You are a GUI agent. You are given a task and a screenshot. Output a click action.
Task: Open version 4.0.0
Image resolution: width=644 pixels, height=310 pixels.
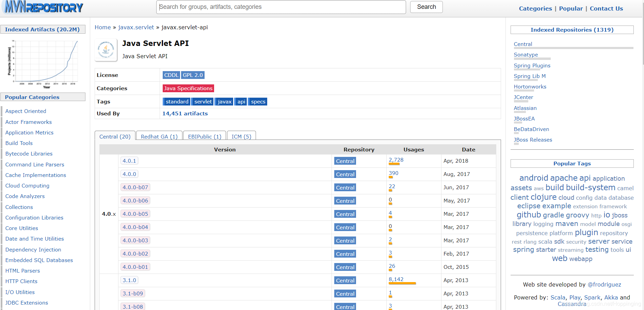[x=129, y=174]
